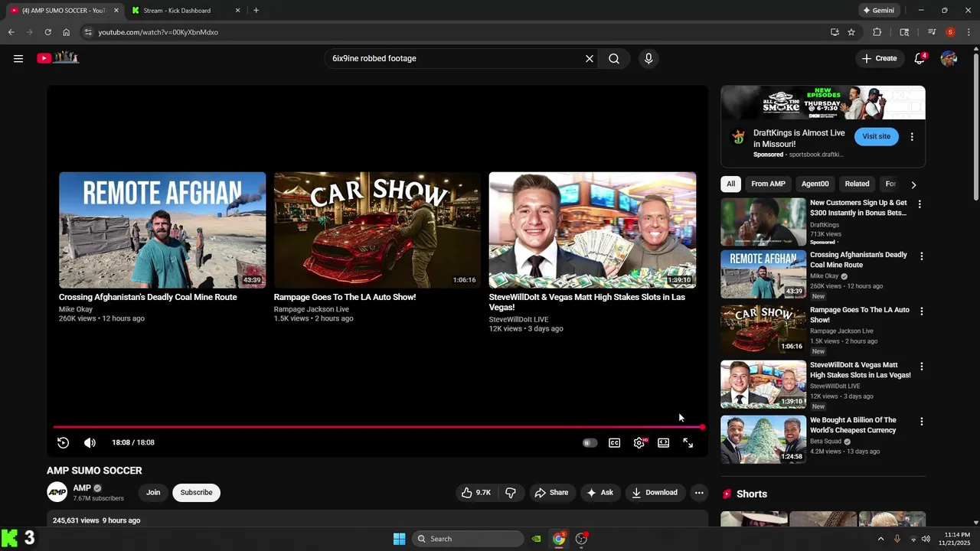Download the video
Screen dimensions: 980x551
(655, 493)
